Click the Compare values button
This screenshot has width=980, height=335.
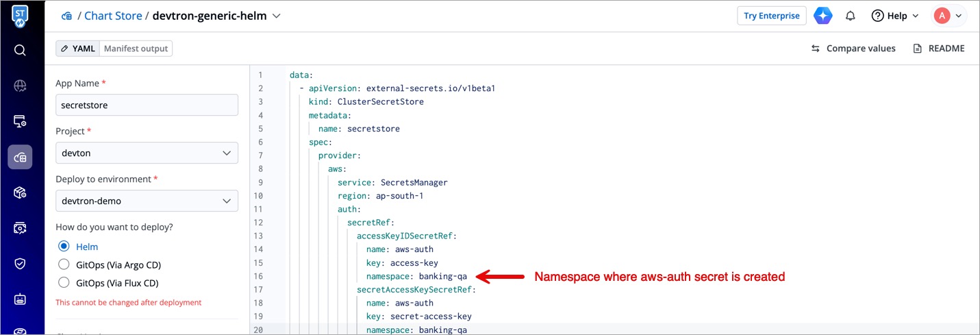coord(853,49)
